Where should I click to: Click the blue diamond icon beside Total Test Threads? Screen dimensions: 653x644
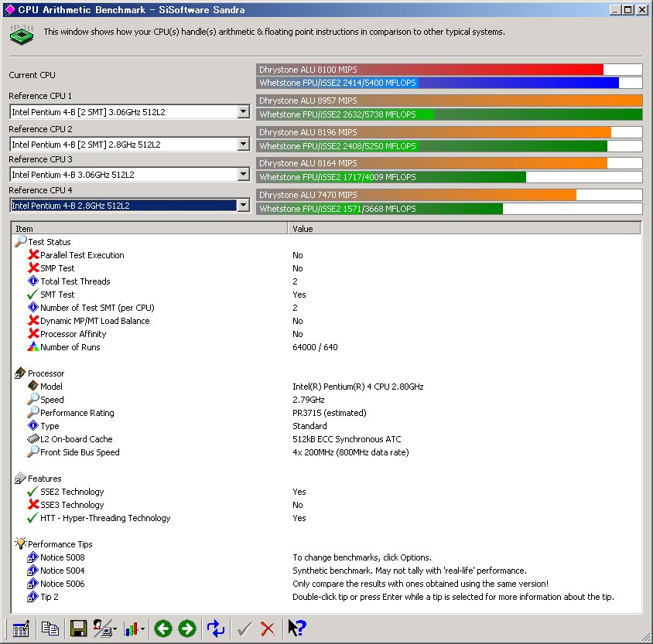coord(33,281)
